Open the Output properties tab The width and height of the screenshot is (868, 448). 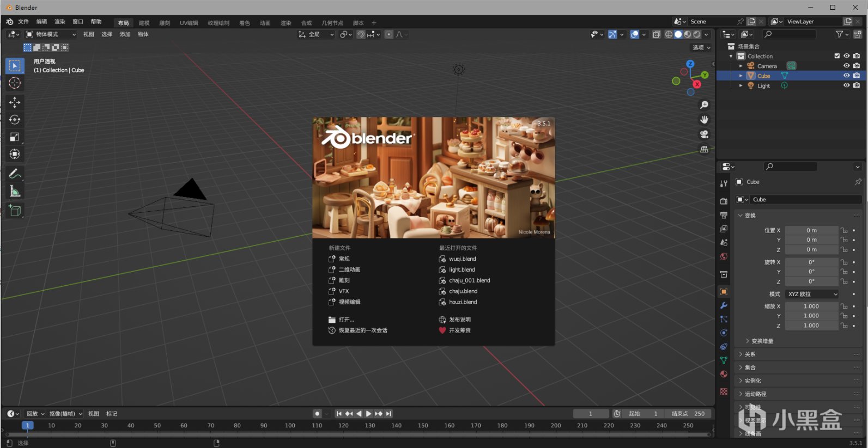coord(724,215)
